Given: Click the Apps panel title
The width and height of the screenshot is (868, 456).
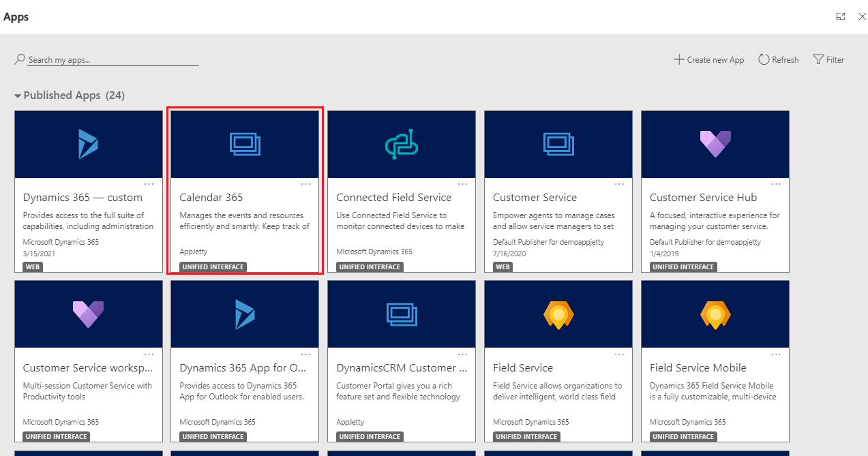Looking at the screenshot, I should 16,16.
